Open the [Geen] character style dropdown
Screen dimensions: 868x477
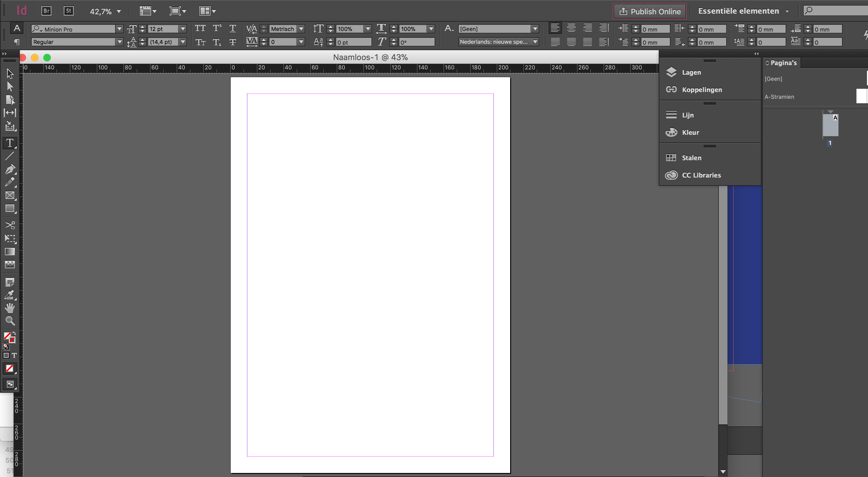point(535,29)
